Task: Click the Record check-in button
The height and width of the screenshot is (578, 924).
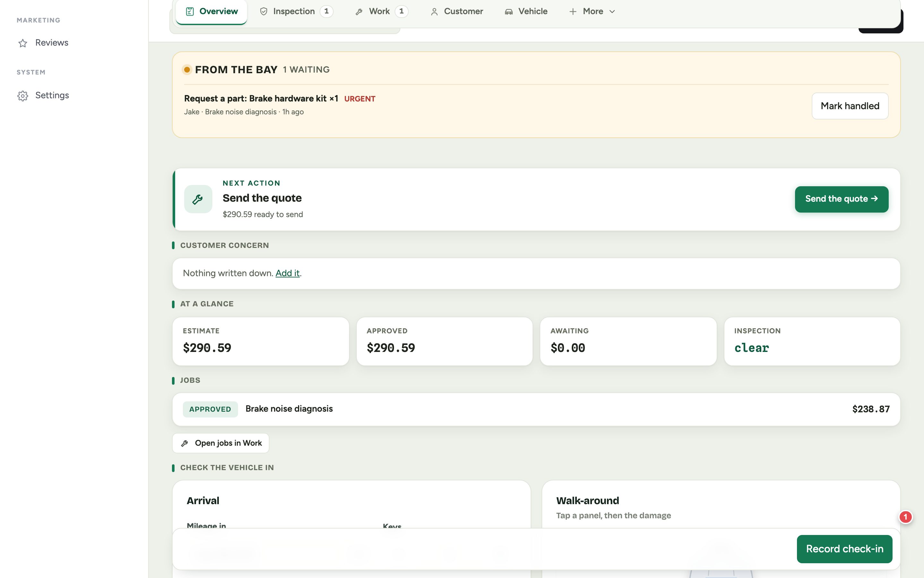Action: click(x=844, y=549)
